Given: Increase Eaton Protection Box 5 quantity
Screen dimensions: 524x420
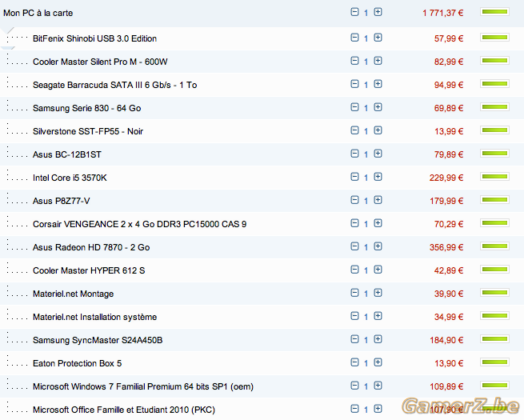Looking at the screenshot, I should tap(378, 362).
